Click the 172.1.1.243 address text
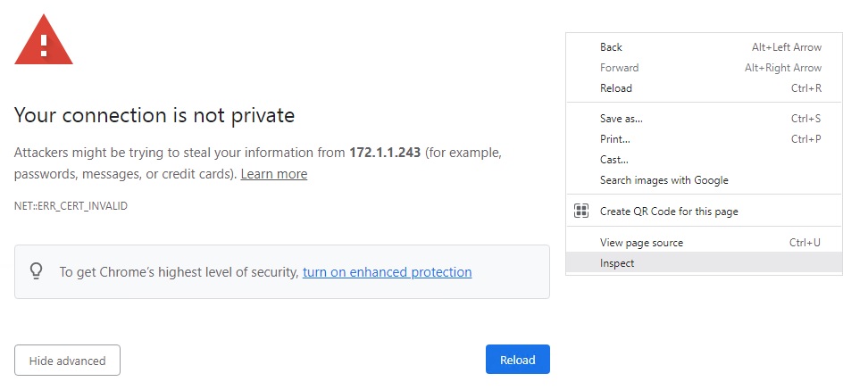Image resolution: width=868 pixels, height=390 pixels. (385, 153)
